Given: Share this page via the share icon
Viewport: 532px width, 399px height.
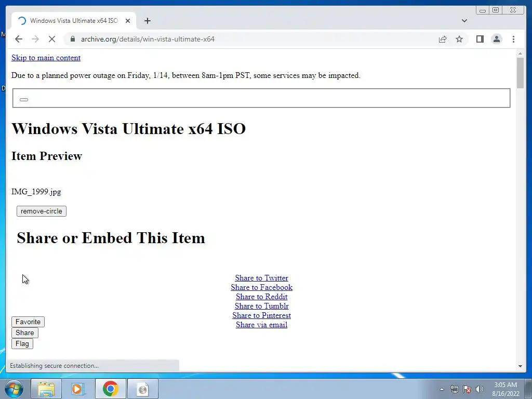Looking at the screenshot, I should point(443,39).
